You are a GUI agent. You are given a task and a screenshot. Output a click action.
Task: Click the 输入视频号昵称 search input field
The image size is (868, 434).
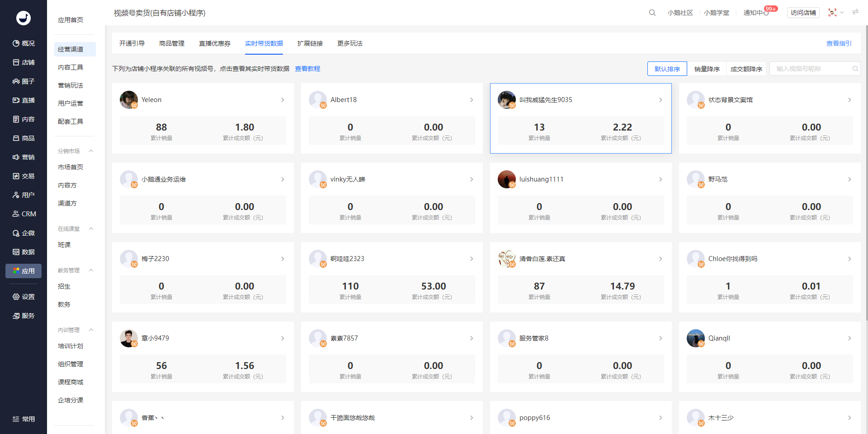point(812,69)
